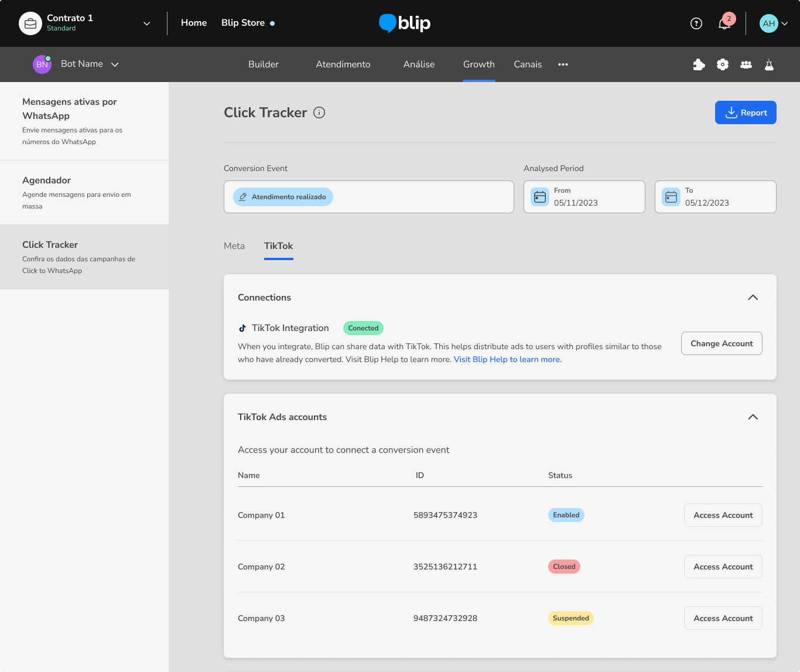Select the Growth tab
Viewport: 800px width, 672px height.
(479, 64)
